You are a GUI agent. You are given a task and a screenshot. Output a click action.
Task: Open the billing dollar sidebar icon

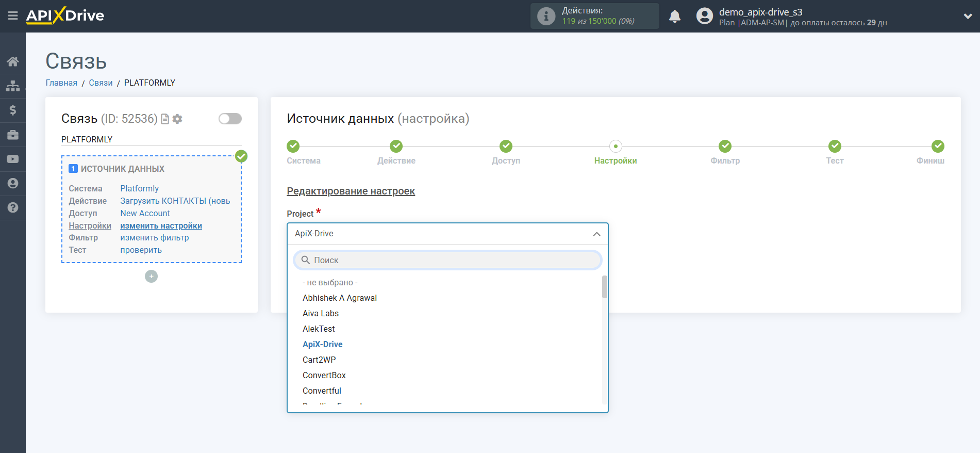point(13,110)
